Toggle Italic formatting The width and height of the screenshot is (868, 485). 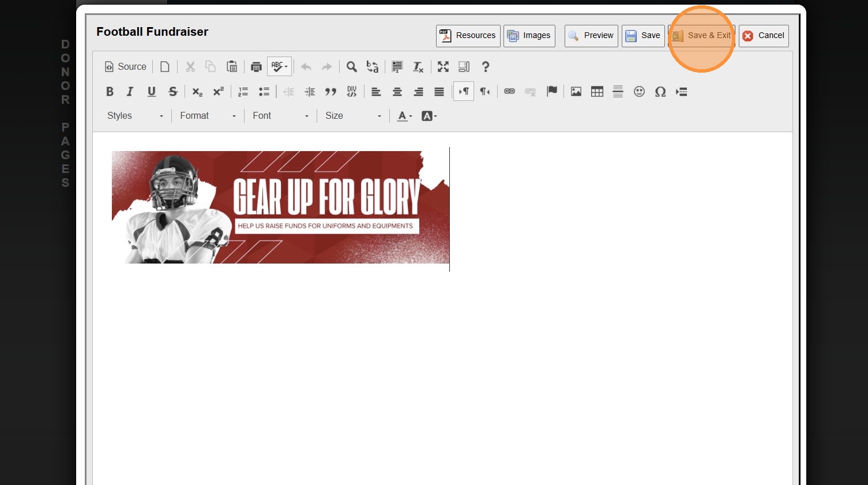click(130, 92)
